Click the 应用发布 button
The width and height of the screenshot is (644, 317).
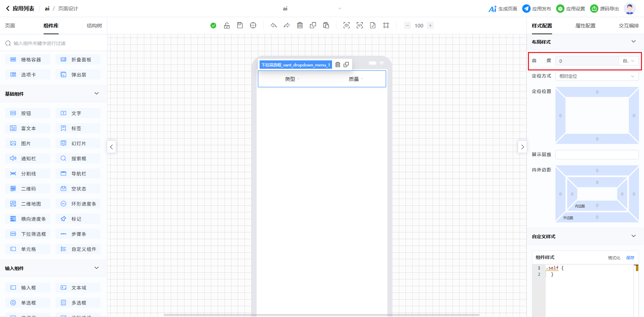click(537, 9)
